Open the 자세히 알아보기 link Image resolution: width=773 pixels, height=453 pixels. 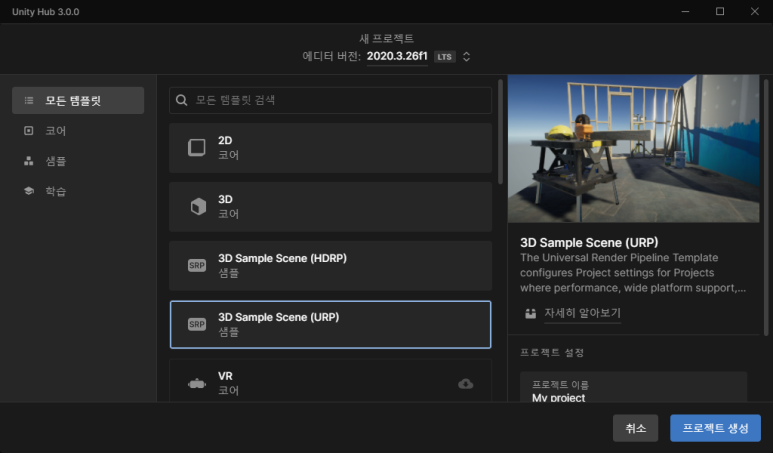coord(582,313)
